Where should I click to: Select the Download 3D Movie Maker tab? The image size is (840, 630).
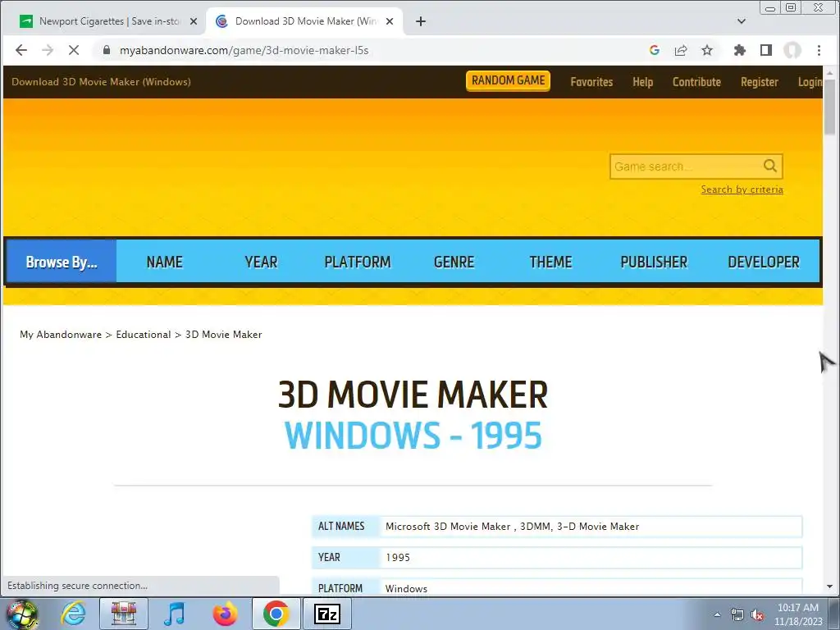pos(305,21)
